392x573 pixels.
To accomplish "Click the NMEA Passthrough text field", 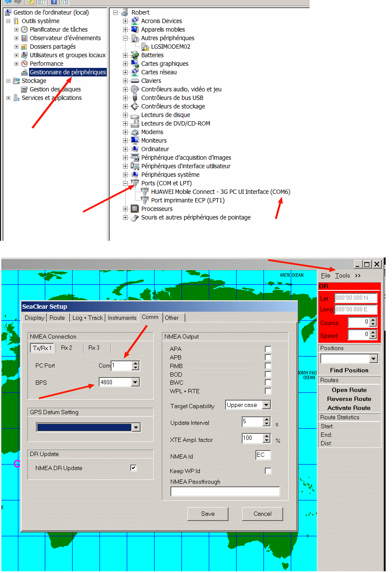I will coord(225,491).
